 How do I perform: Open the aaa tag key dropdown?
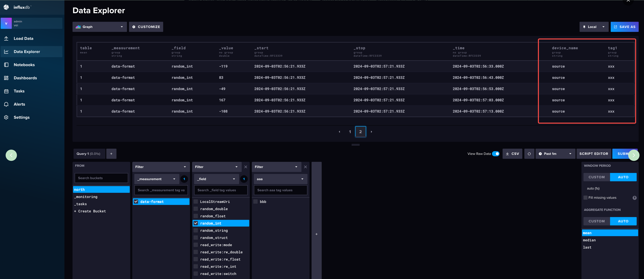click(x=280, y=179)
